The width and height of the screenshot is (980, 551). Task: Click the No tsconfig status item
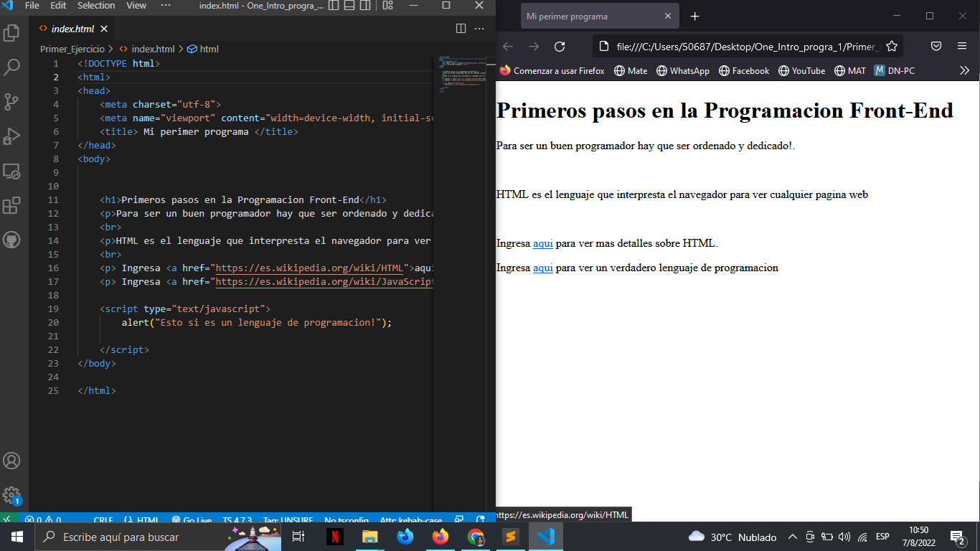(x=347, y=520)
